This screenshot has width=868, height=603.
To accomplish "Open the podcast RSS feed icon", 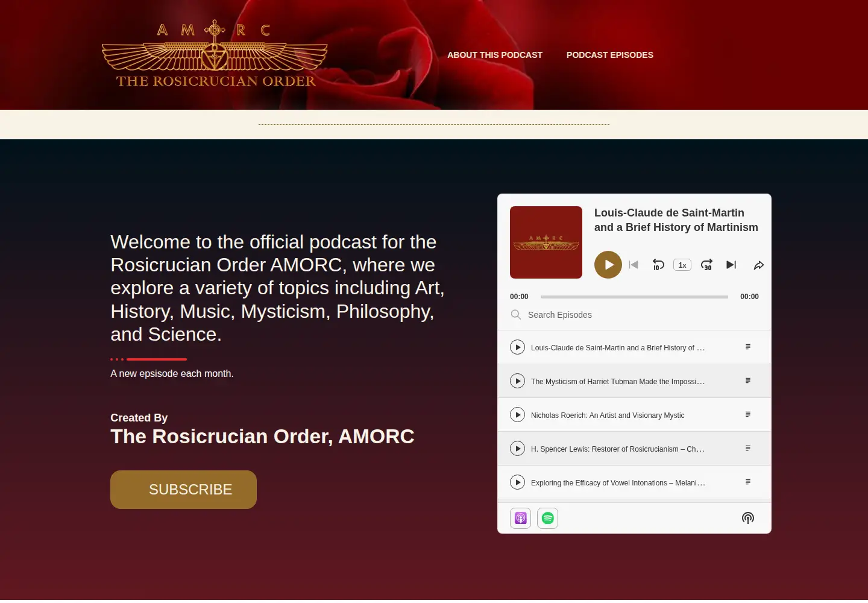I will (748, 518).
